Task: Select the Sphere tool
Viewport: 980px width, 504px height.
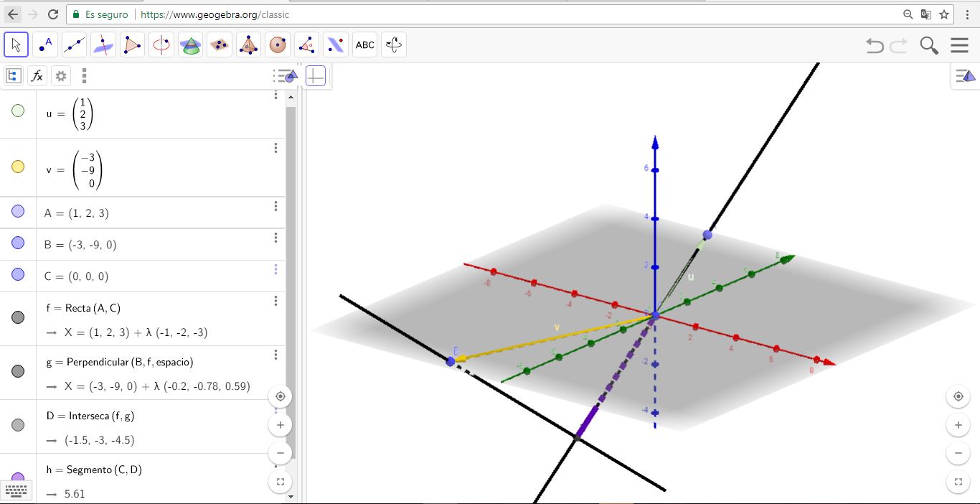Action: coord(278,45)
